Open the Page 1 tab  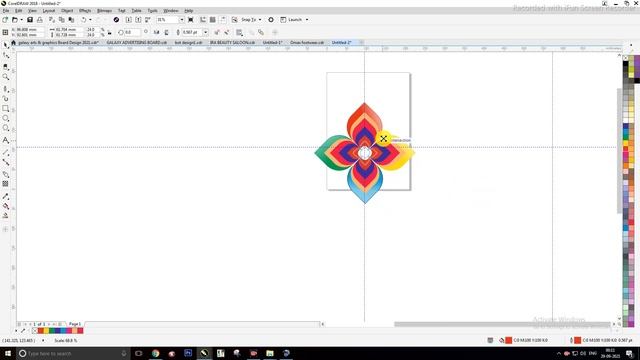(x=75, y=324)
